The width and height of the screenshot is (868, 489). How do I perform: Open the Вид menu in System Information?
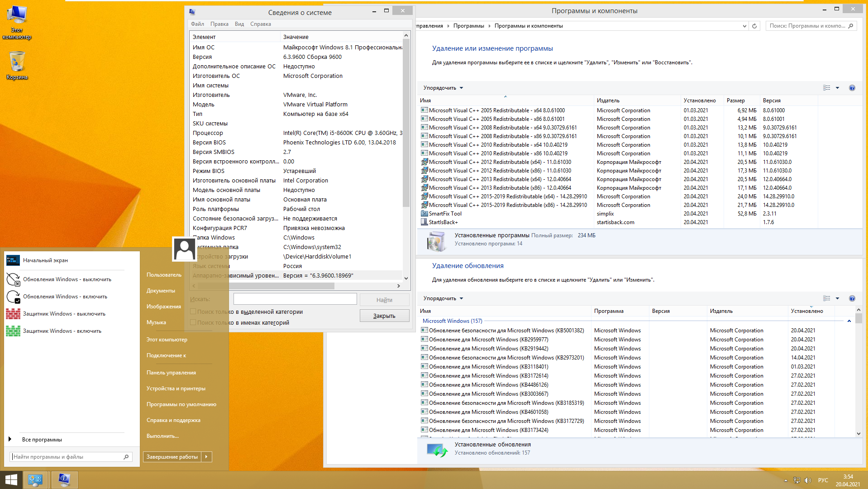[239, 24]
